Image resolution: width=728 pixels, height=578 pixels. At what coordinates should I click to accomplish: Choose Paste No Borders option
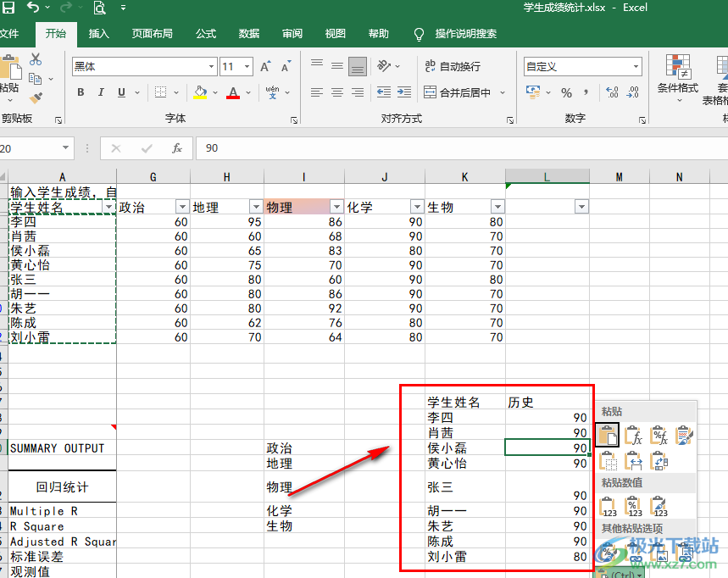click(x=608, y=461)
